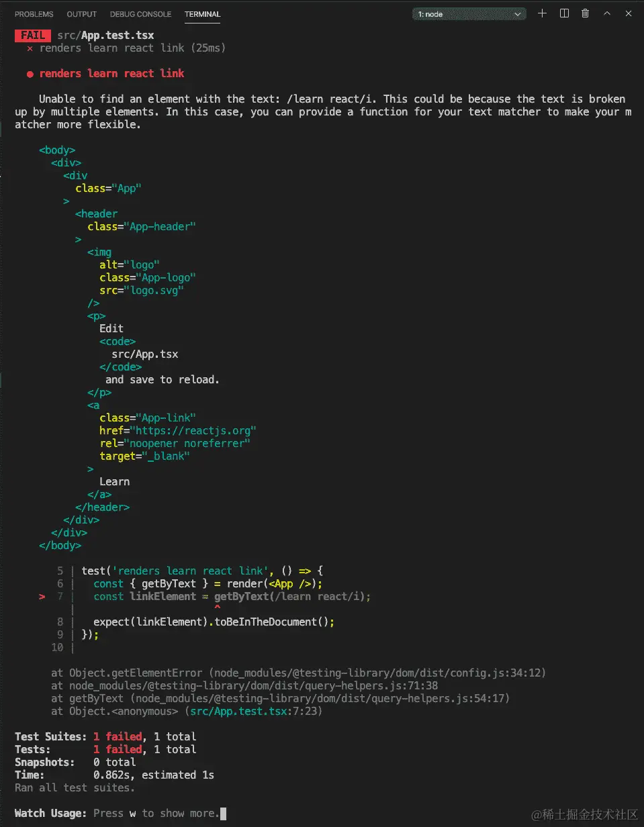This screenshot has height=827, width=644.
Task: Kill terminal with trash icon
Action: click(x=586, y=13)
